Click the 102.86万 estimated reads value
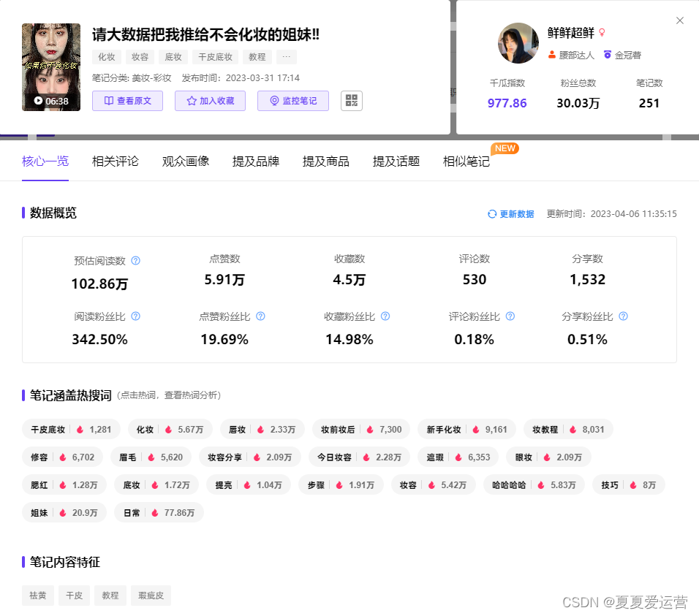 (100, 284)
